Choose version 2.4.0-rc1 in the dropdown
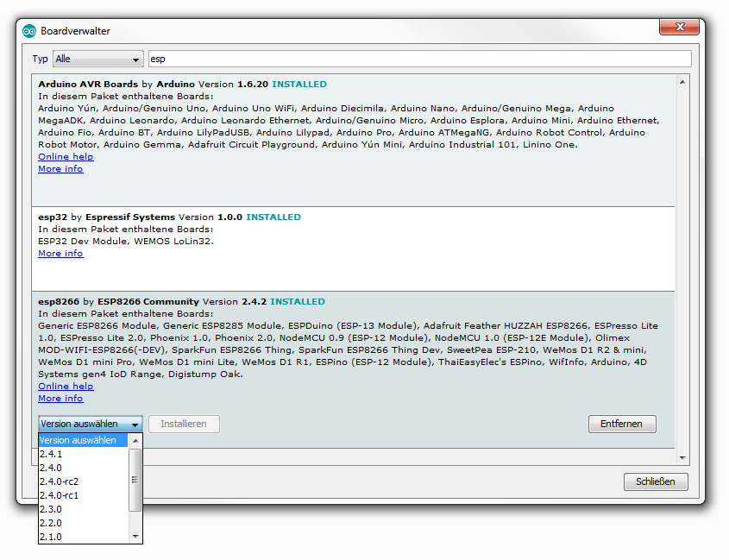Screen dimensions: 729x560 (x=83, y=495)
